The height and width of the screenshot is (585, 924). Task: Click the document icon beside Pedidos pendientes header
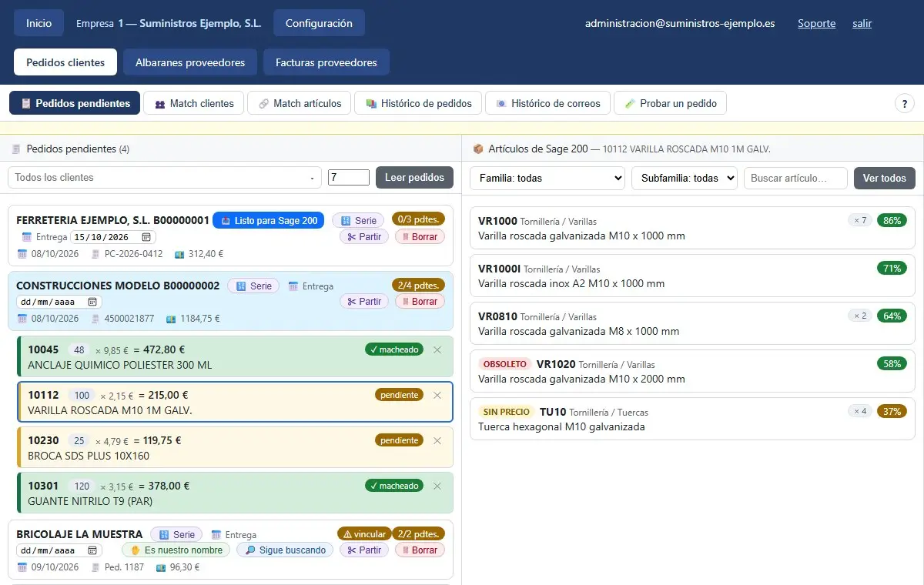(16, 149)
